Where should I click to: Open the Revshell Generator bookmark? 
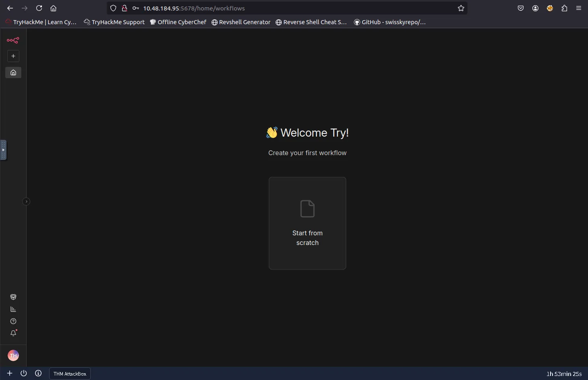coord(241,22)
